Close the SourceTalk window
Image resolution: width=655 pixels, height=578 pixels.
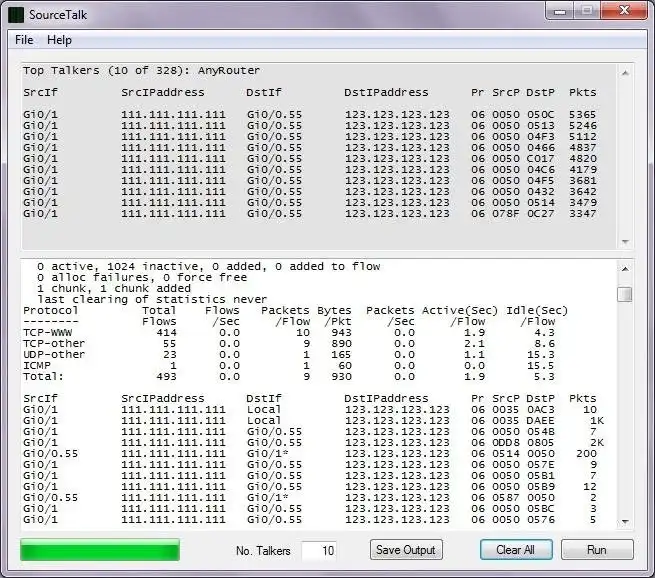coord(624,11)
